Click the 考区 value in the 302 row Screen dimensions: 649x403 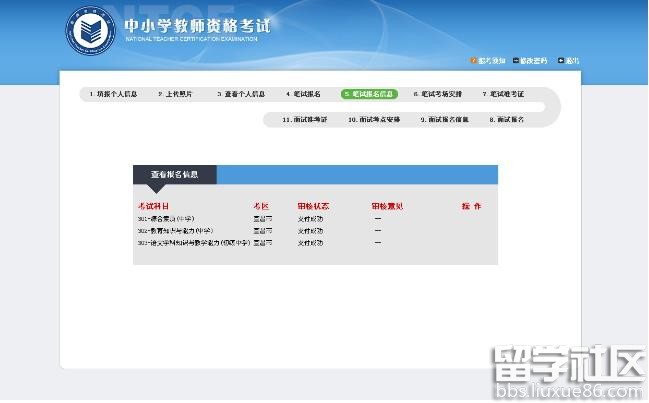(x=263, y=230)
